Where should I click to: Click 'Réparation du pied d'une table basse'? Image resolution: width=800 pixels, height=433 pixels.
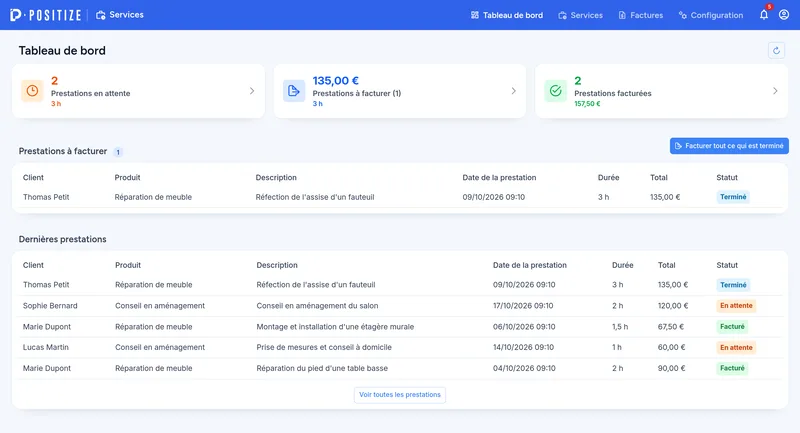click(x=322, y=368)
